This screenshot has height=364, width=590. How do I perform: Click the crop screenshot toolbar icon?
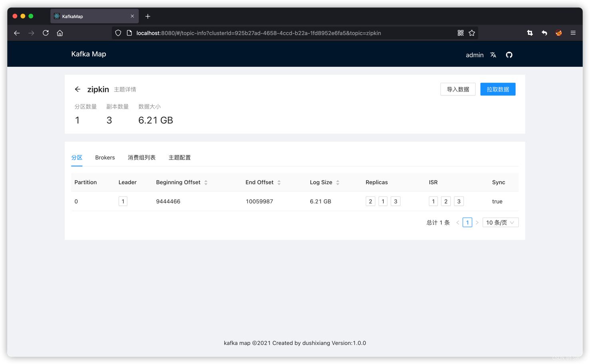530,33
